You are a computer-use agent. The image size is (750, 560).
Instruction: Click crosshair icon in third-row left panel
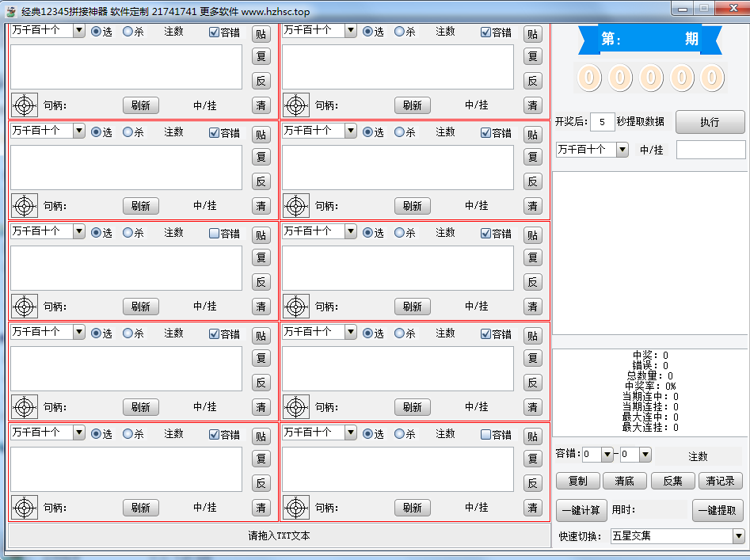tap(25, 307)
